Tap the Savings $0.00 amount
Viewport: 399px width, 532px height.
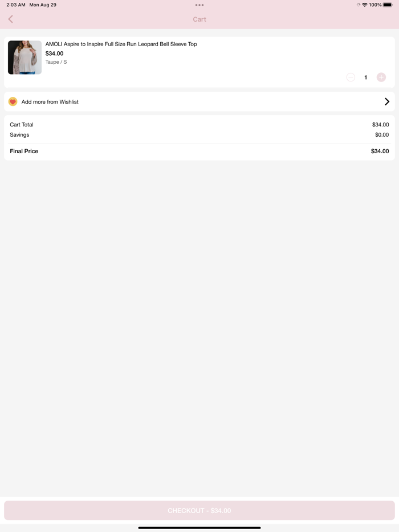pyautogui.click(x=381, y=135)
